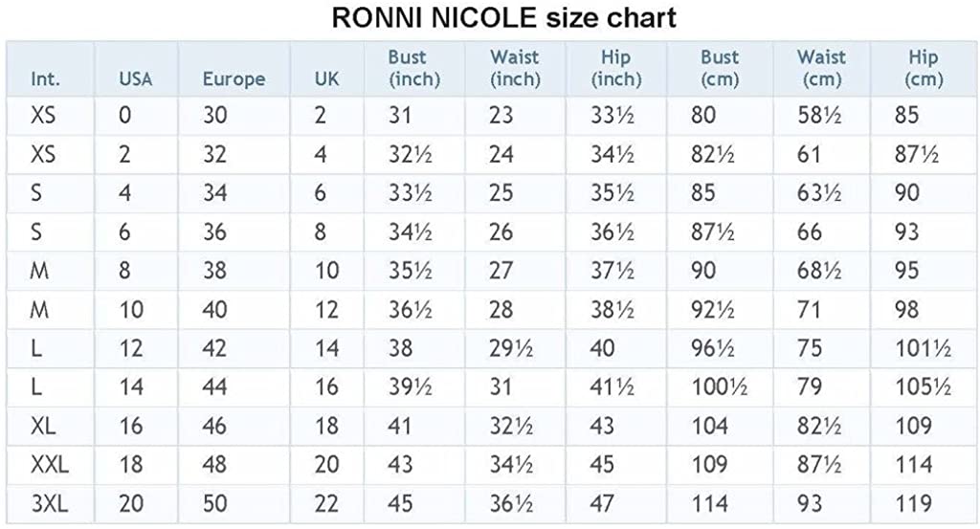Screen dimensions: 980x529
Task: Select the 3XL size cell
Action: pos(50,503)
